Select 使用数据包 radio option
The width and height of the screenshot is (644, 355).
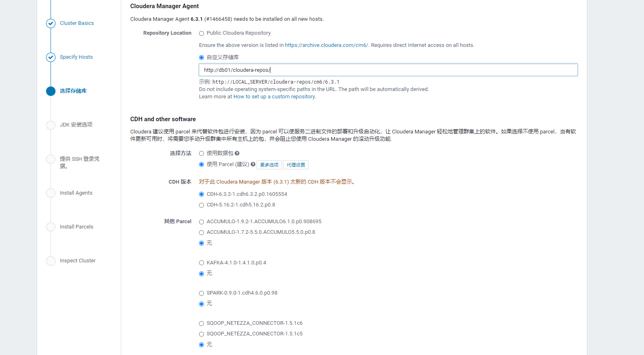(201, 153)
